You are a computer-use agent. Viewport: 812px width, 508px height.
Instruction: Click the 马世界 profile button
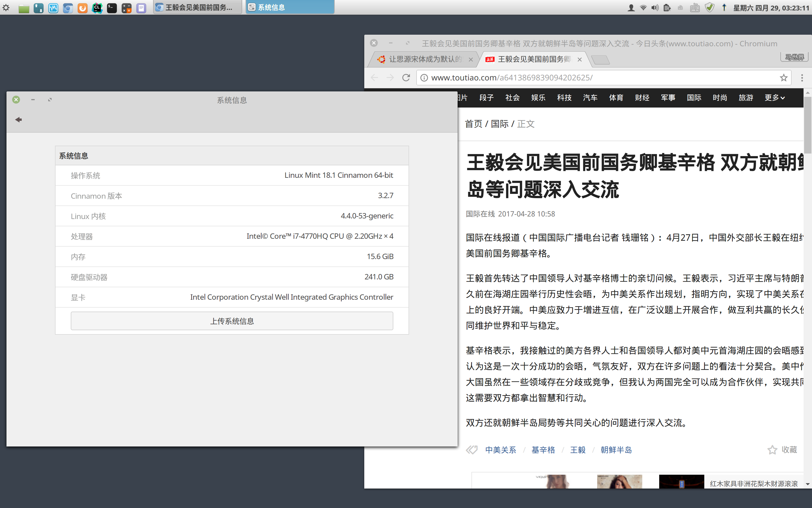[794, 57]
